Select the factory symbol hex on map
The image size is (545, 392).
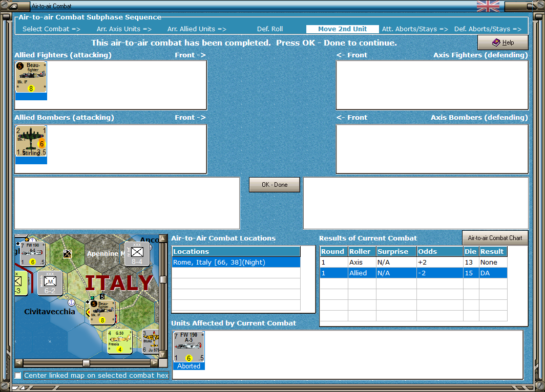point(68,254)
